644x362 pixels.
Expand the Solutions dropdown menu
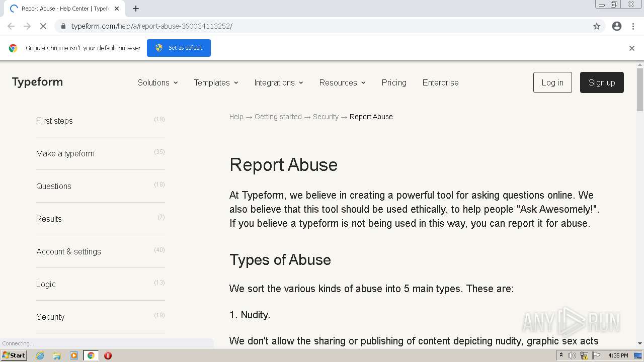click(157, 82)
